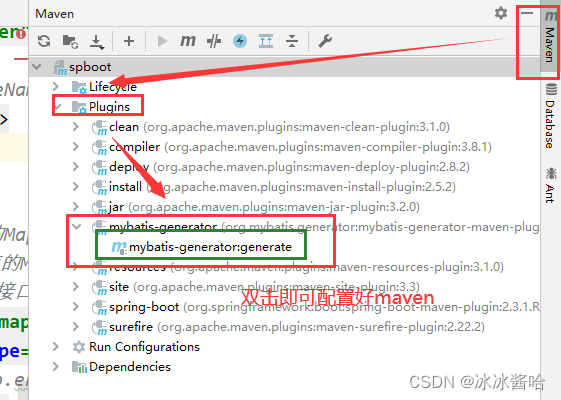Click the compiler plugin icon

(99, 147)
